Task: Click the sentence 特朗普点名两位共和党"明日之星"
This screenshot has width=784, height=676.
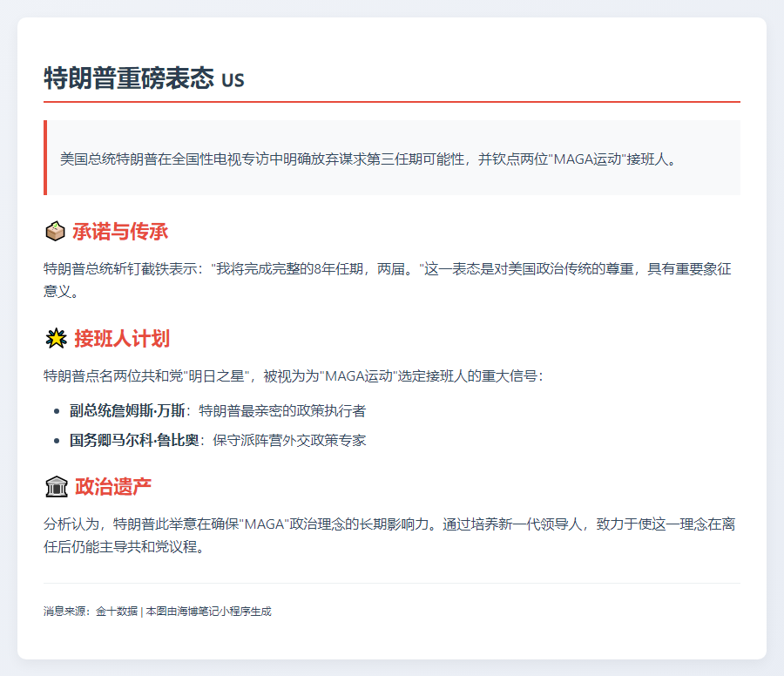Action: 294,375
